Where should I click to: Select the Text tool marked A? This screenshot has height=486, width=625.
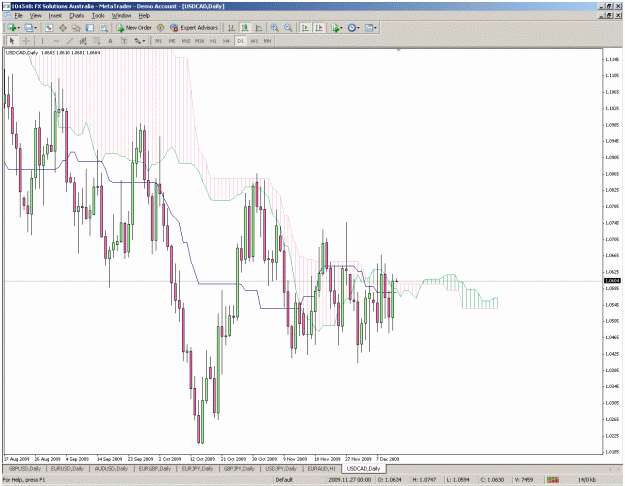[x=110, y=41]
